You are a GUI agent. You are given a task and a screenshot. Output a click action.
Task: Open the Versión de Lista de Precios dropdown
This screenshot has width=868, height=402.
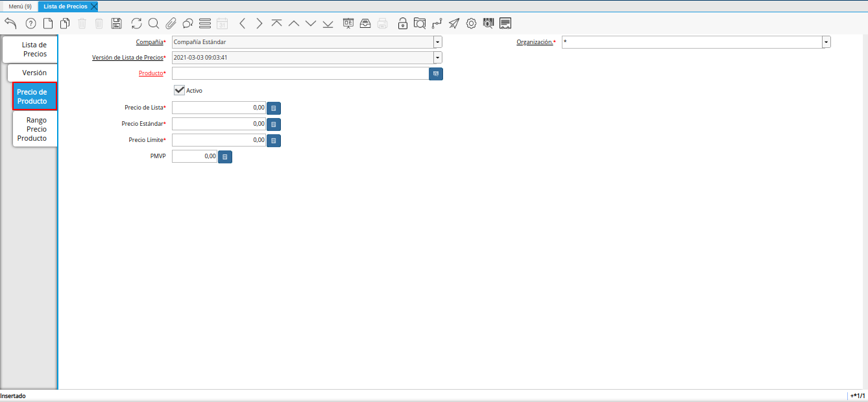[x=438, y=58]
